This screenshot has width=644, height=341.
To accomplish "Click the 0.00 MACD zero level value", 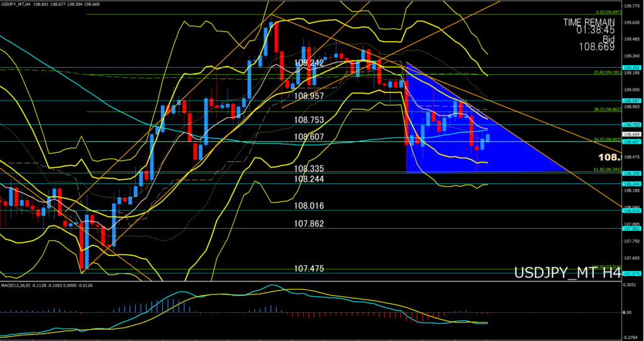I will coord(628,312).
